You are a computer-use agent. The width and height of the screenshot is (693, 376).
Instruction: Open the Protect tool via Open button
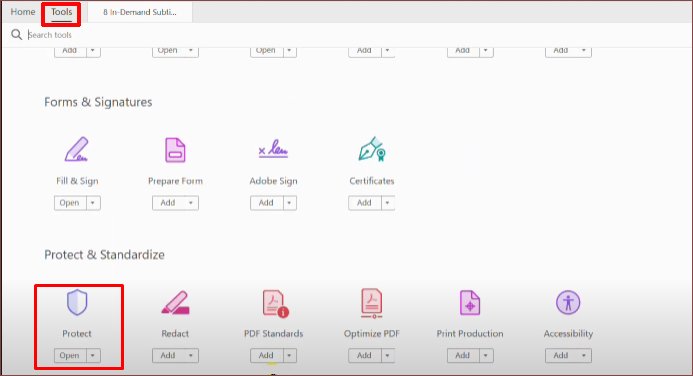(x=70, y=356)
